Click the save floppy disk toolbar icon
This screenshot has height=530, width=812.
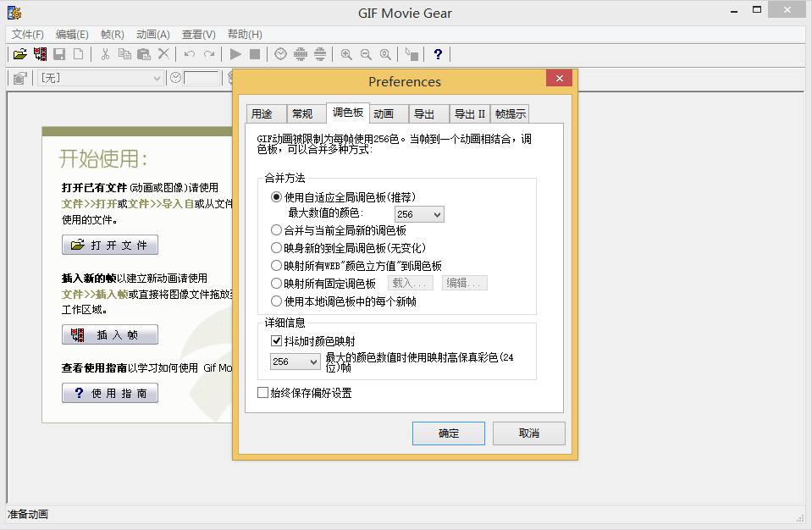pyautogui.click(x=59, y=54)
